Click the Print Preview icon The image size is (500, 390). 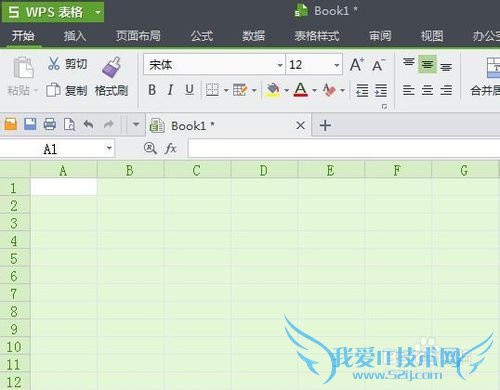pos(69,124)
